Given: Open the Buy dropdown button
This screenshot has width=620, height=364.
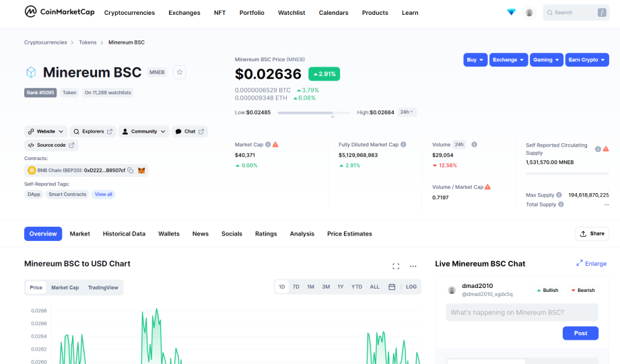Looking at the screenshot, I should tap(475, 60).
